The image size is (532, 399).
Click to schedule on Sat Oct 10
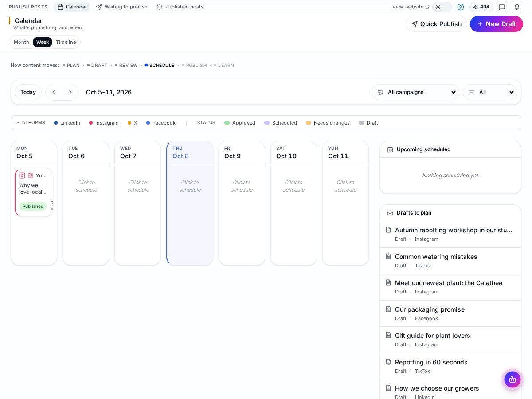click(293, 186)
